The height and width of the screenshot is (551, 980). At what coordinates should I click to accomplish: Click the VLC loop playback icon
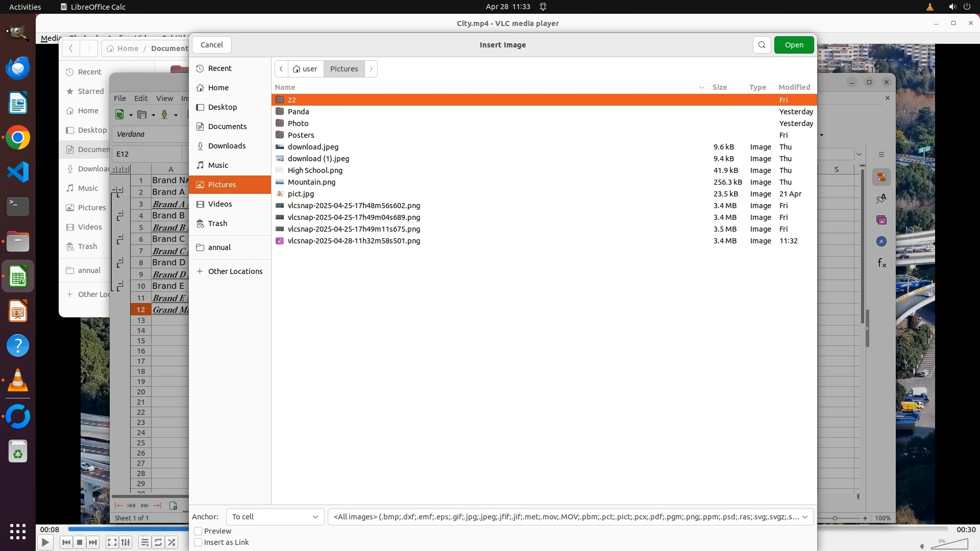pos(158,542)
